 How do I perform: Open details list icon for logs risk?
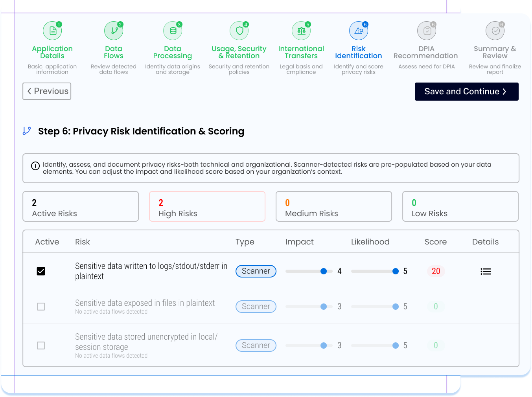(486, 271)
